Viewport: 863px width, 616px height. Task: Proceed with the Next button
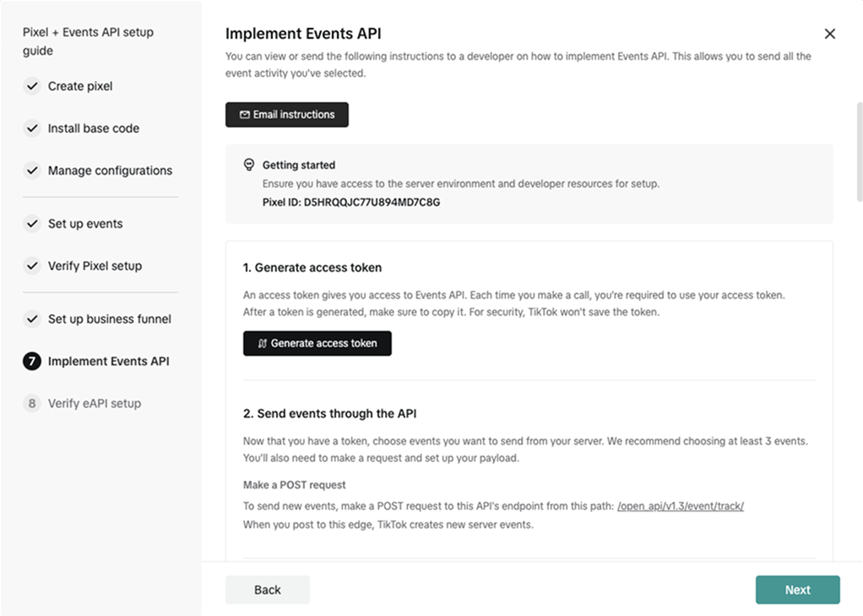pos(797,590)
